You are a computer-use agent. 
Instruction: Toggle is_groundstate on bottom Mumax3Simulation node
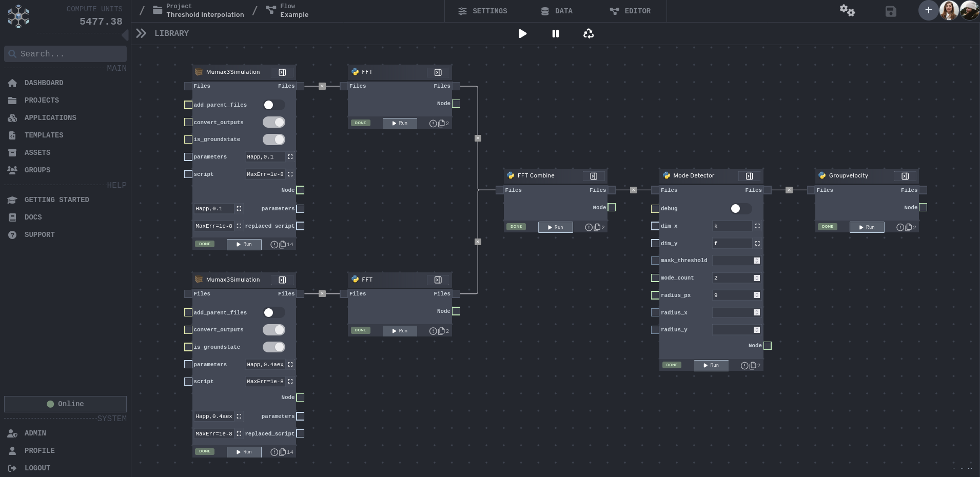(274, 347)
